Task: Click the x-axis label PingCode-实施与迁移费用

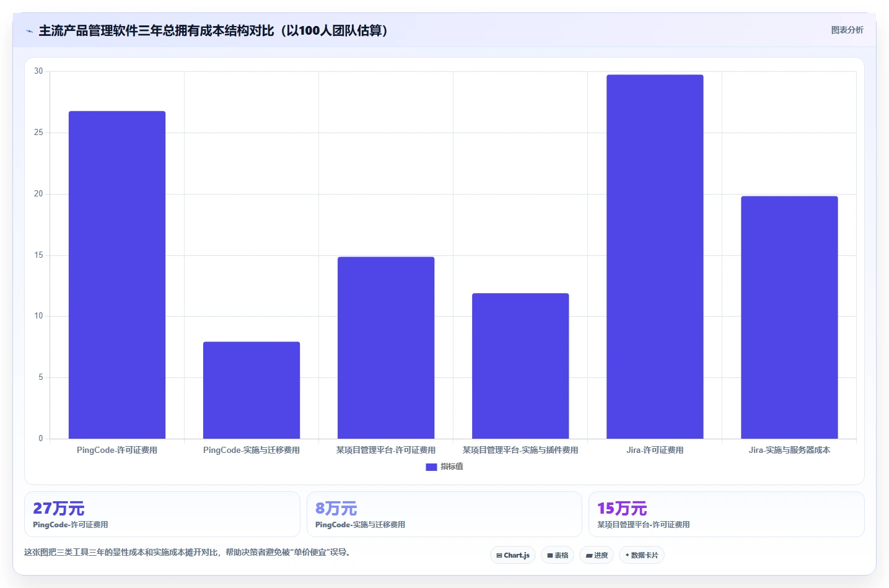Action: 252,450
